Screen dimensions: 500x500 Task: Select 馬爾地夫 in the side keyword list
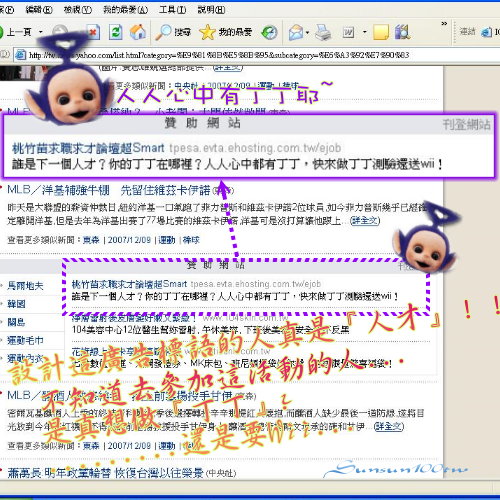coord(25,286)
